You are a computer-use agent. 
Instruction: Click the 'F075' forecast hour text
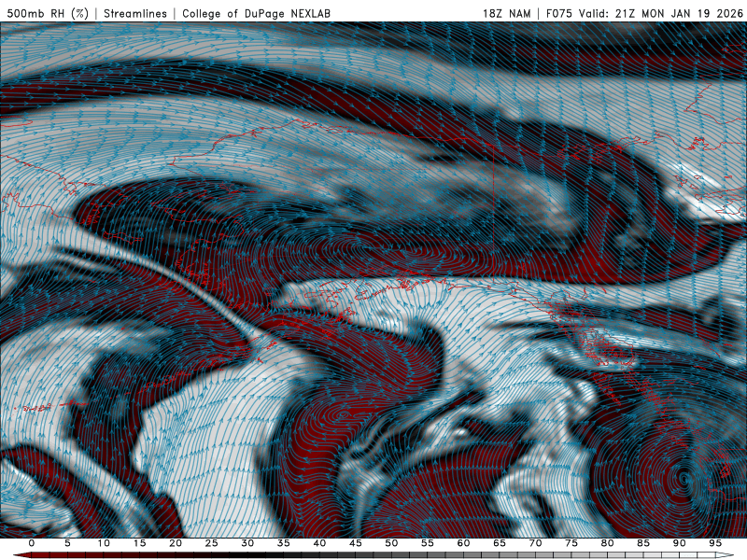coord(558,13)
